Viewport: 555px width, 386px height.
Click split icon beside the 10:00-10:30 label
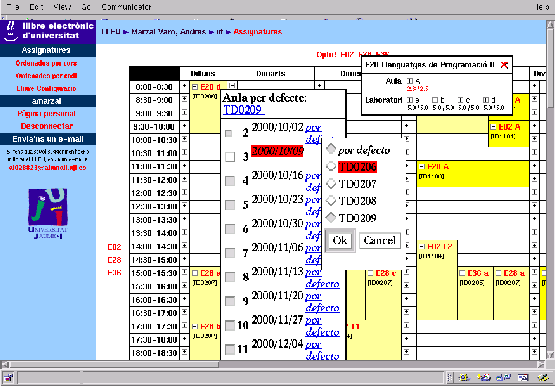click(x=184, y=139)
